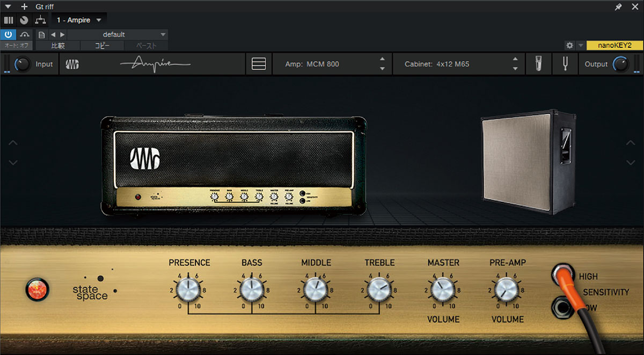Select previous amp with left chevron up
Viewport: 644px width, 355px height.
click(x=13, y=143)
